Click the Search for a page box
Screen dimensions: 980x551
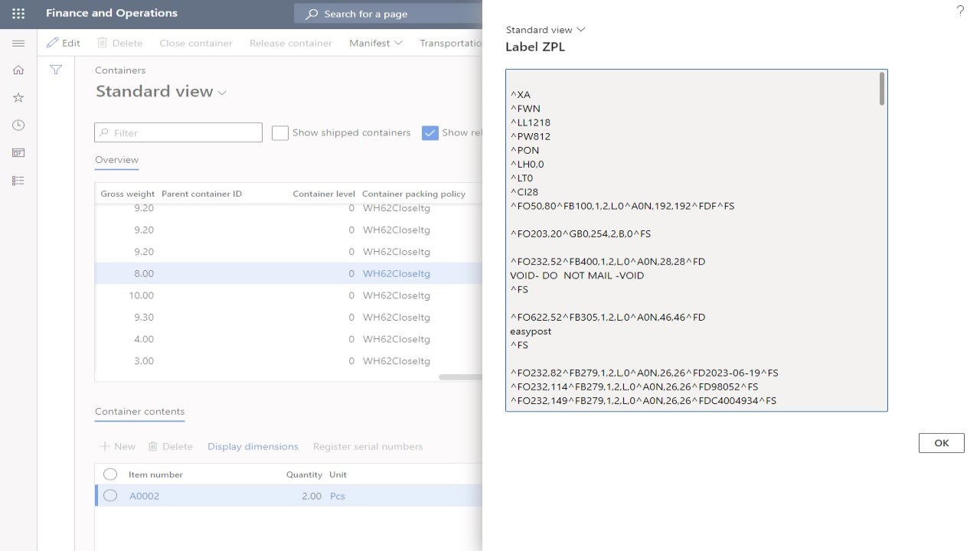coord(388,14)
